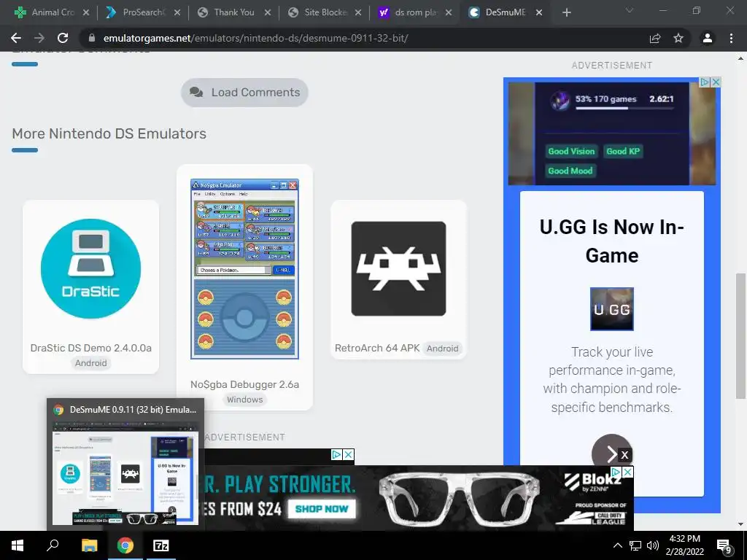Open AdChoices icon on U.GG ad
747x560 pixels.
tap(705, 82)
